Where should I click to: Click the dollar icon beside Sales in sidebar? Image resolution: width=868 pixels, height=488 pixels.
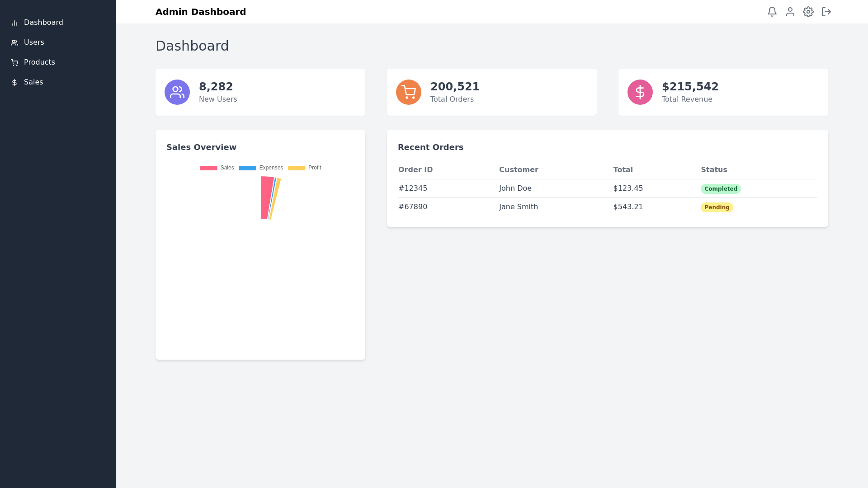click(x=14, y=83)
